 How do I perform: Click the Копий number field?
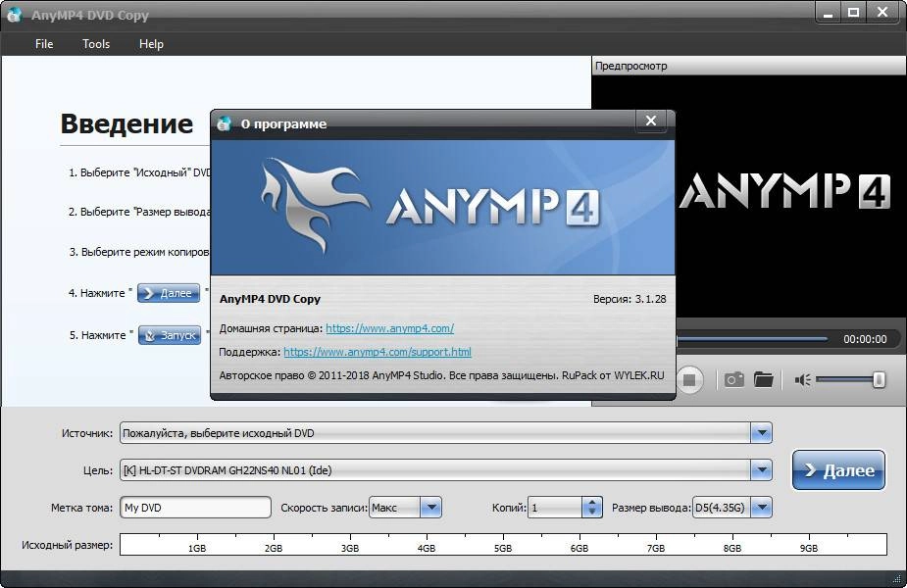coord(555,508)
